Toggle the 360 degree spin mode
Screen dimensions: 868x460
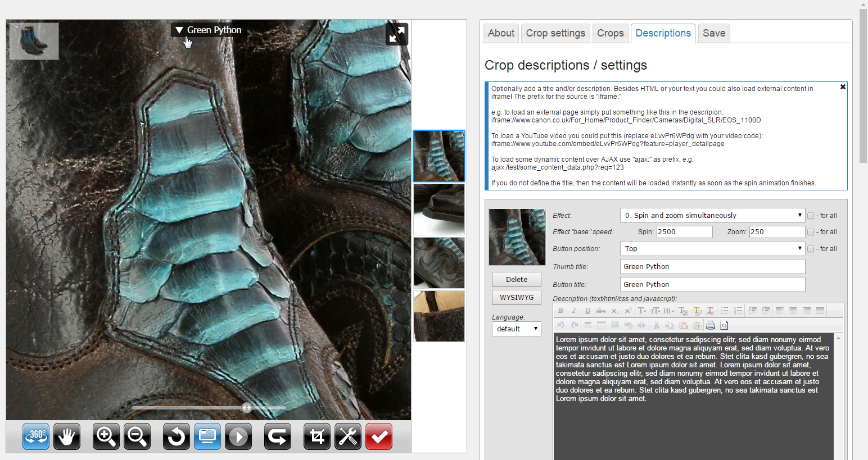pyautogui.click(x=36, y=436)
